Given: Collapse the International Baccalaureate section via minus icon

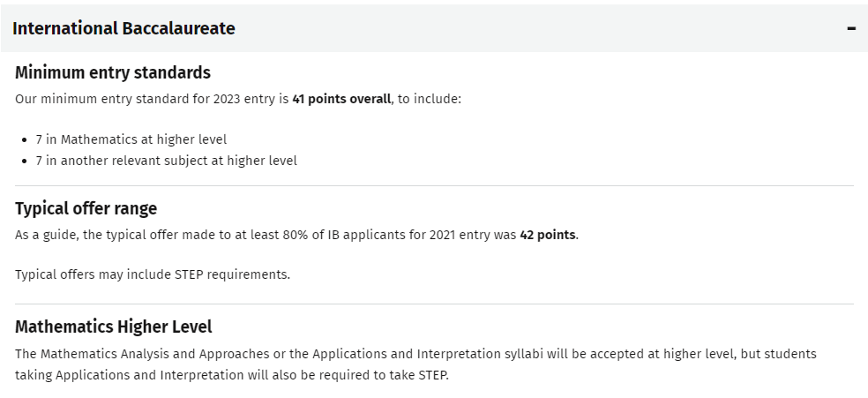Looking at the screenshot, I should tap(851, 28).
